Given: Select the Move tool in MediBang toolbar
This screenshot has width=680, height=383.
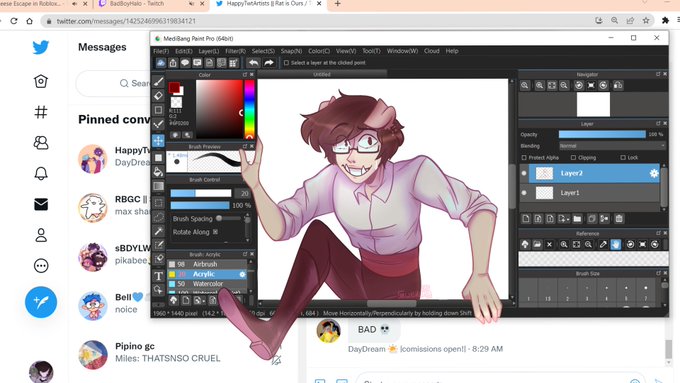Looking at the screenshot, I should (x=158, y=141).
